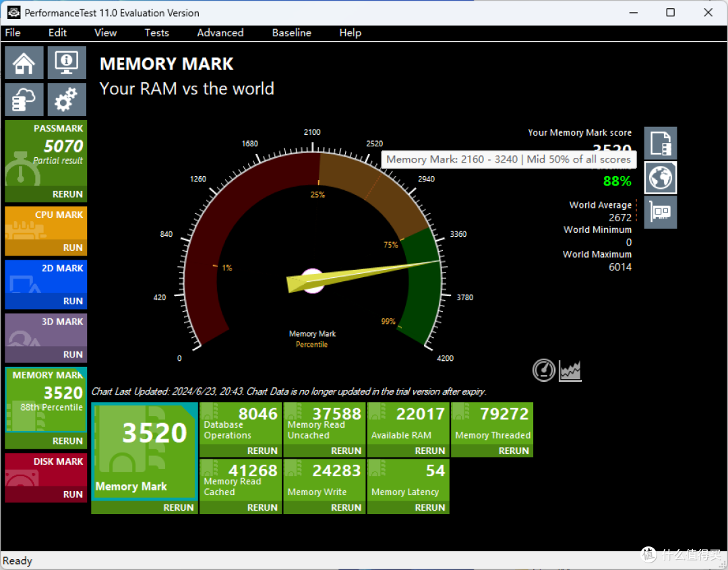Viewport: 728px width, 570px height.
Task: Open the Help menu
Action: tap(350, 32)
